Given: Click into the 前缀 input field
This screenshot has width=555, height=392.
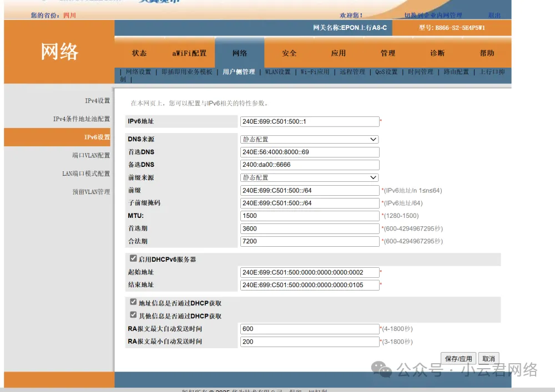Looking at the screenshot, I should [x=310, y=191].
